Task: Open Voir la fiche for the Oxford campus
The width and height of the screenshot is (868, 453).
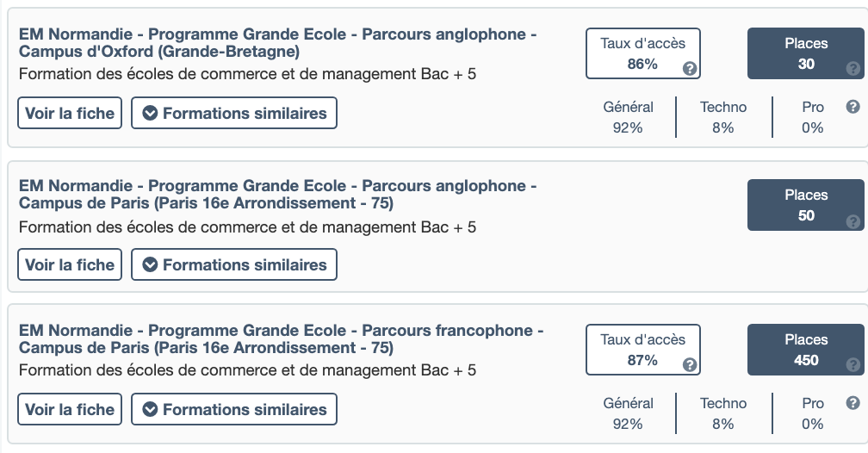Action: click(70, 113)
